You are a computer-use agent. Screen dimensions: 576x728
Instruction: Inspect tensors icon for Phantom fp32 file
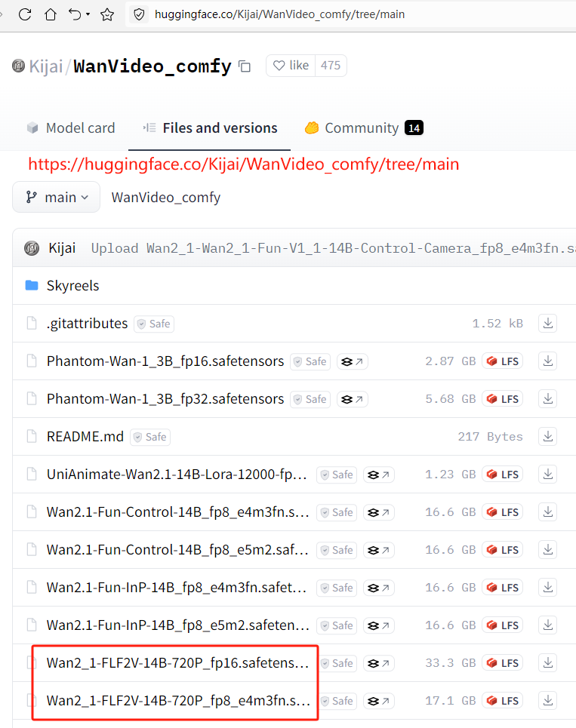(352, 399)
